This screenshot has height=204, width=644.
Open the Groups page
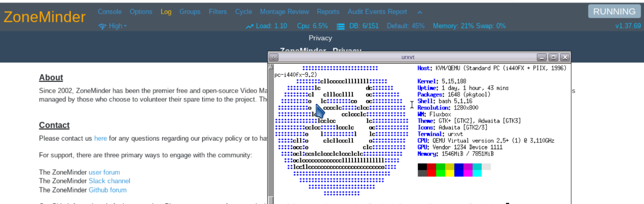point(190,11)
